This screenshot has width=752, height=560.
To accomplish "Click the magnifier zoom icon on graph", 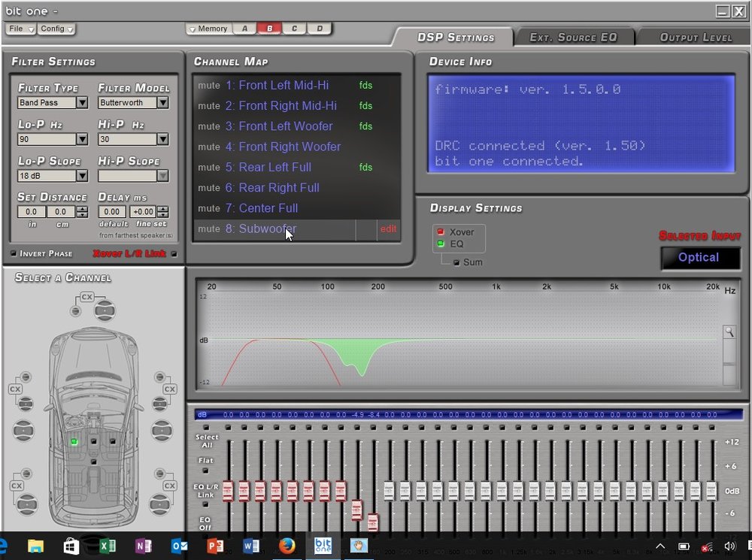I will (729, 331).
